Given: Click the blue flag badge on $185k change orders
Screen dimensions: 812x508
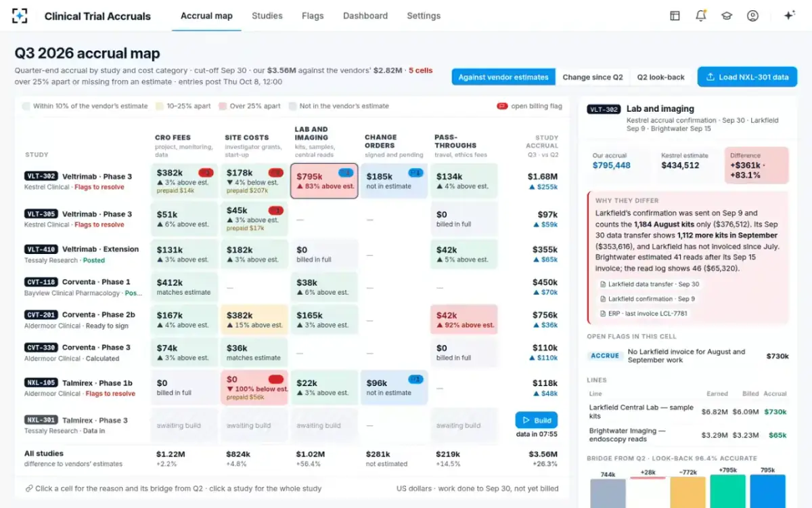Looking at the screenshot, I should 415,173.
